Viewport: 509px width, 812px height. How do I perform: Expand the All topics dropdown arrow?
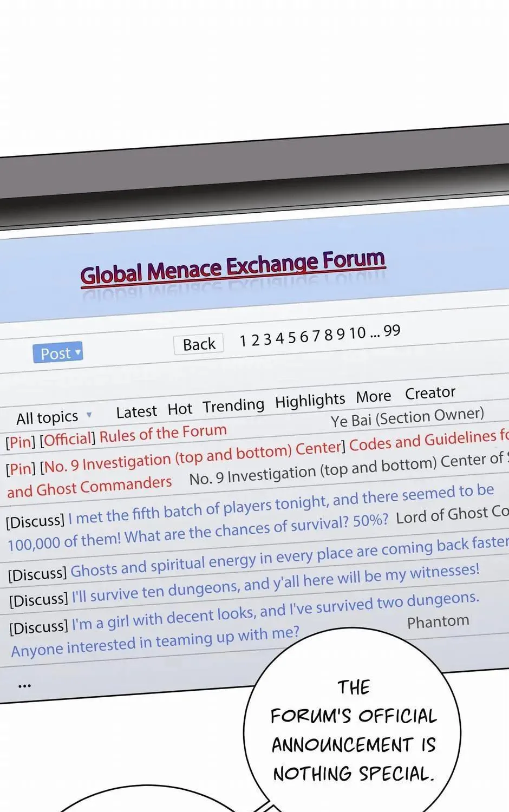pyautogui.click(x=89, y=415)
